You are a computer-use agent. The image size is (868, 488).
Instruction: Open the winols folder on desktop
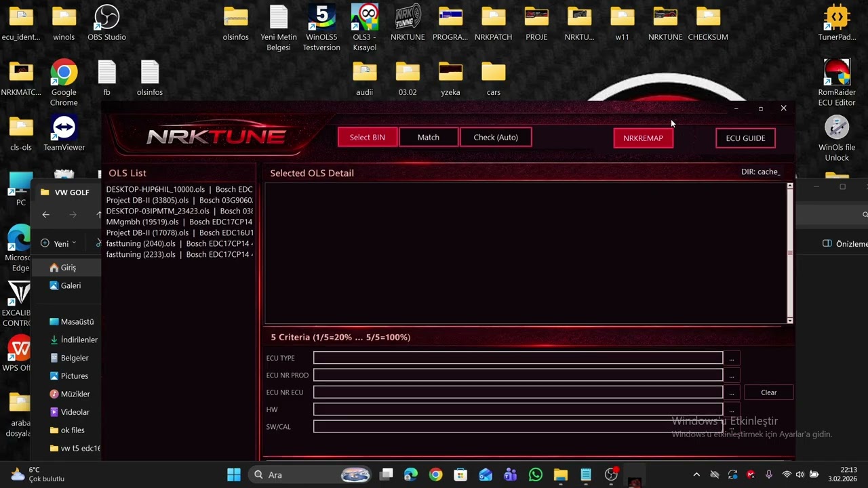point(64,23)
